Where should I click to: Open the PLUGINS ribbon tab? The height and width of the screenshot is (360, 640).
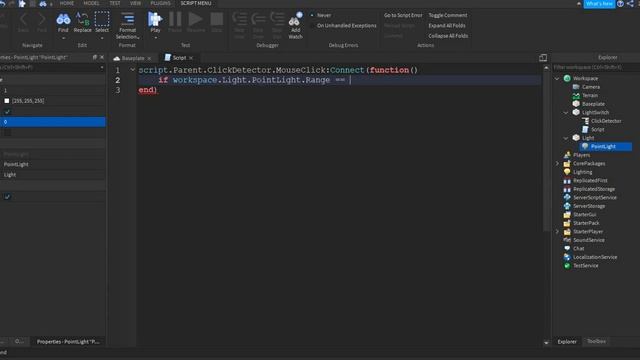[x=160, y=3]
